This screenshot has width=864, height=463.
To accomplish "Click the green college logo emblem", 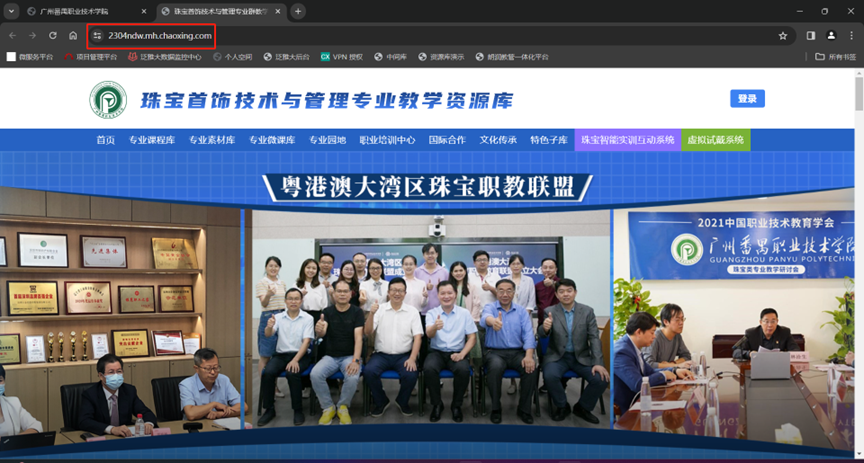I will point(108,100).
